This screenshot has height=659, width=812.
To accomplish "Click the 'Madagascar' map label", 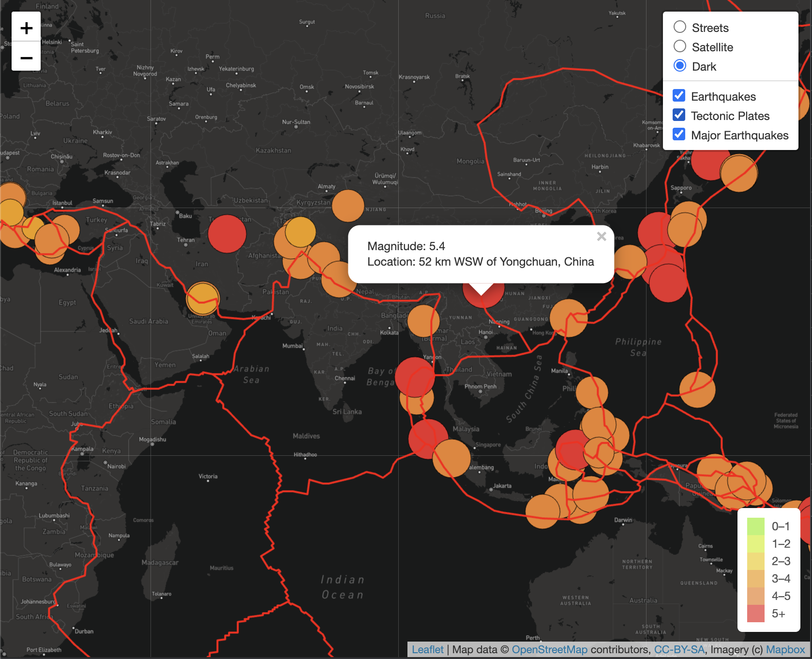I will coord(160,562).
